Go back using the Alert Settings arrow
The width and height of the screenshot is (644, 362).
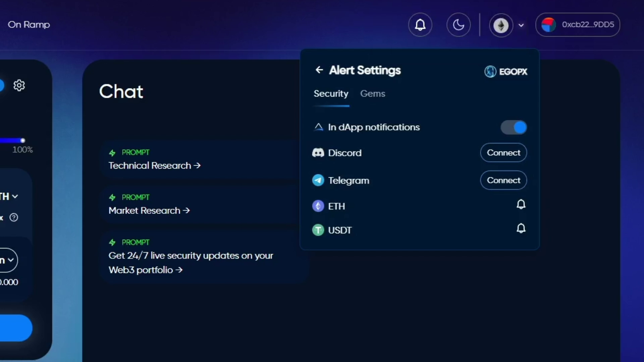click(319, 70)
